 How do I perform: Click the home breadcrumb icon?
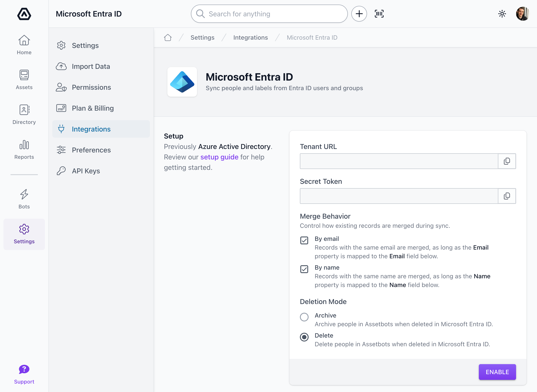[168, 37]
